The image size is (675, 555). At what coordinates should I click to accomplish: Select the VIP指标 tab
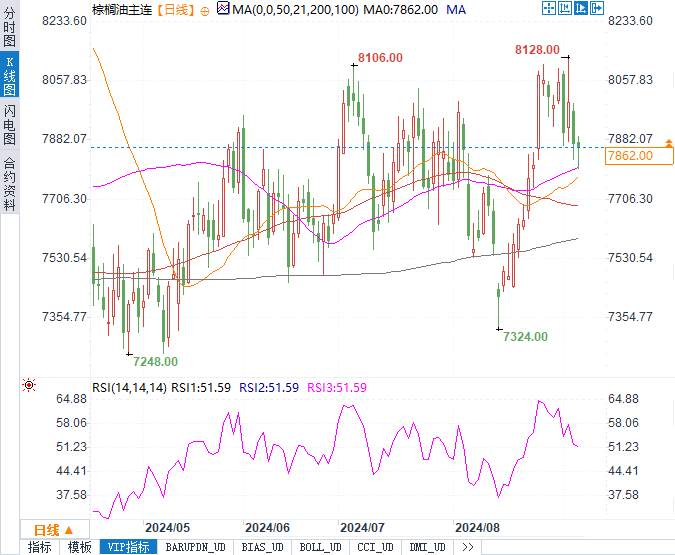[128, 547]
